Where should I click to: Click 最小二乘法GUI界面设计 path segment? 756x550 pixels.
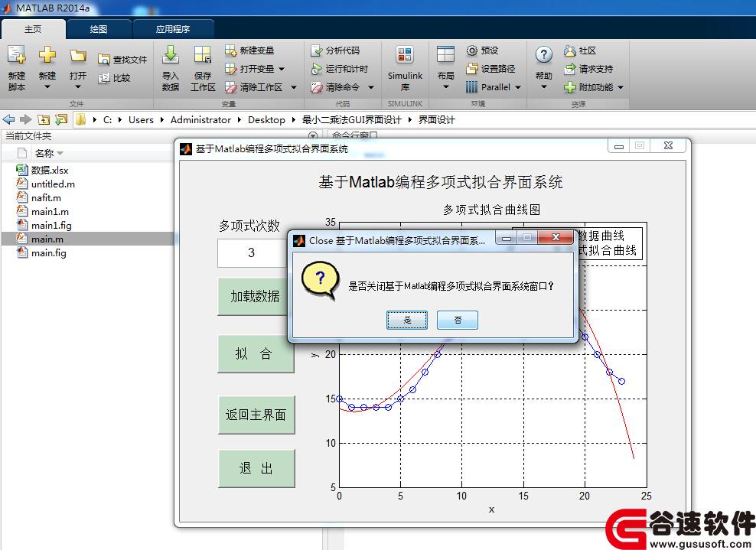click(x=351, y=119)
